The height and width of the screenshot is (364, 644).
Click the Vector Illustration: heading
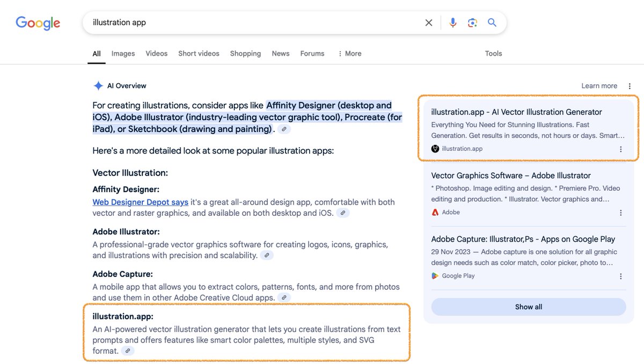click(130, 173)
